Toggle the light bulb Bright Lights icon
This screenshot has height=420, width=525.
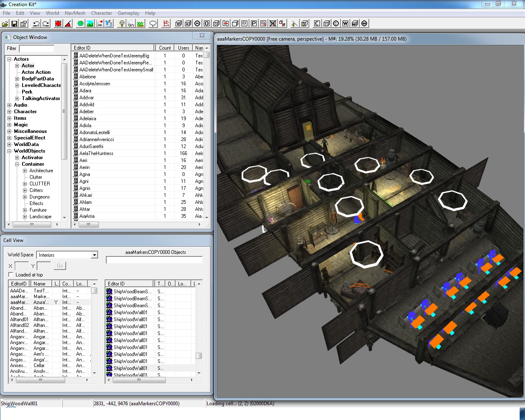[x=121, y=24]
